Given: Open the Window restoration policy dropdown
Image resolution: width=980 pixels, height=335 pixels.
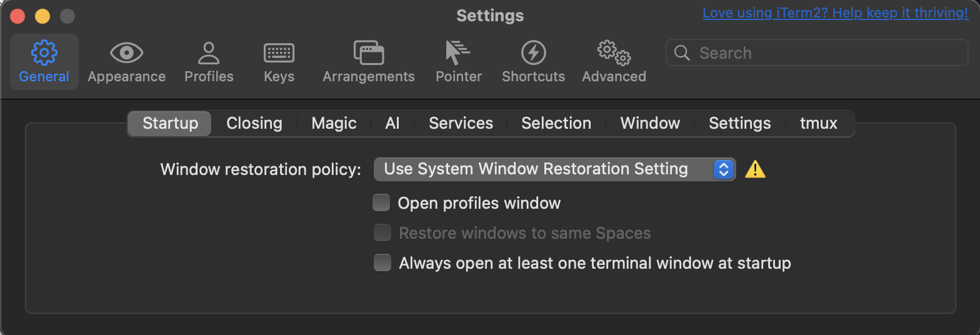Looking at the screenshot, I should (554, 169).
